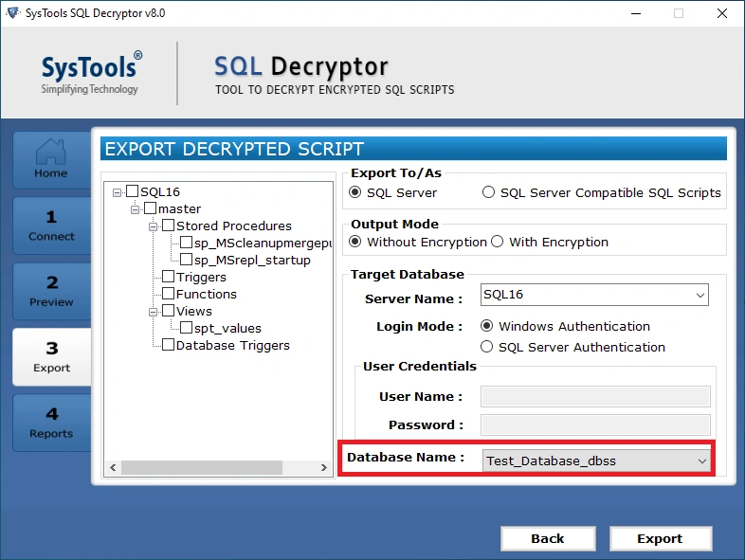The height and width of the screenshot is (560, 745).
Task: Select the Functions tree label
Action: [207, 294]
